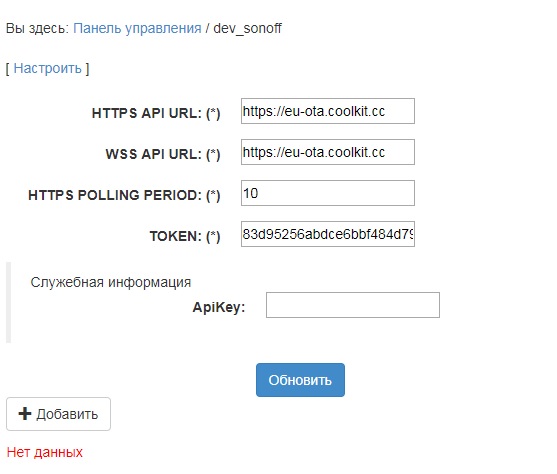557x474 pixels.
Task: Click the HTTPS API URL label
Action: [x=156, y=113]
